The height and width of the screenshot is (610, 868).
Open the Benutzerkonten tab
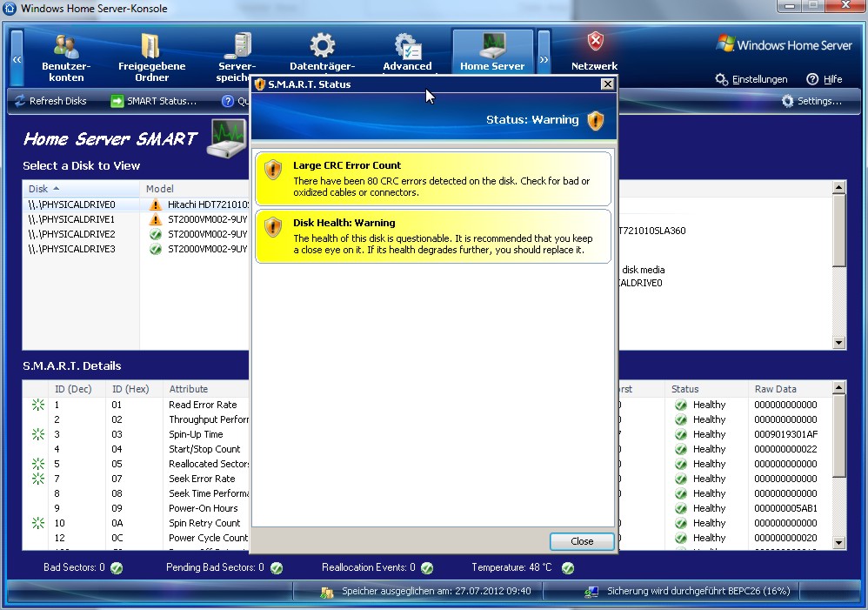pyautogui.click(x=66, y=57)
